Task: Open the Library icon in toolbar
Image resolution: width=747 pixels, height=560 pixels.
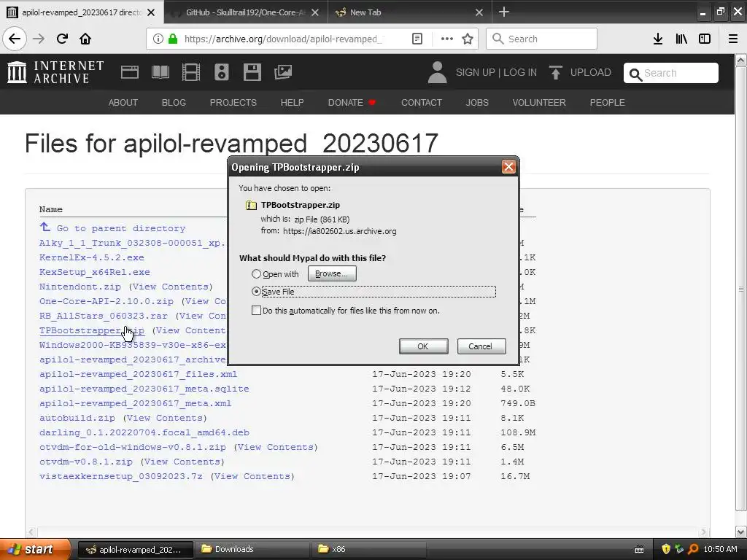Action: 681,39
